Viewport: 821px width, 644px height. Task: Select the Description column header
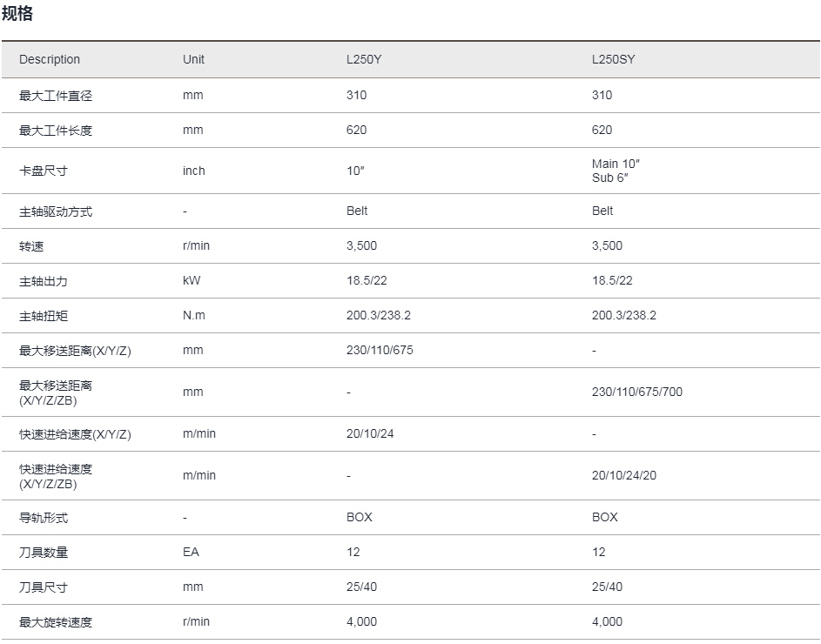click(x=50, y=59)
